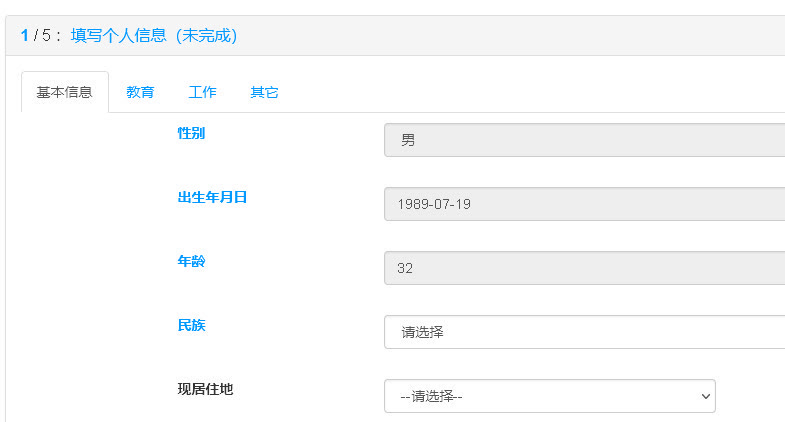Click the 填写个人信息 header title

point(118,36)
